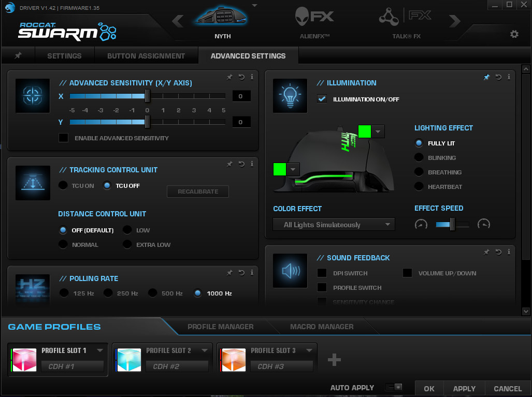
Task: Open the top green color swatch dropdown
Action: [378, 131]
